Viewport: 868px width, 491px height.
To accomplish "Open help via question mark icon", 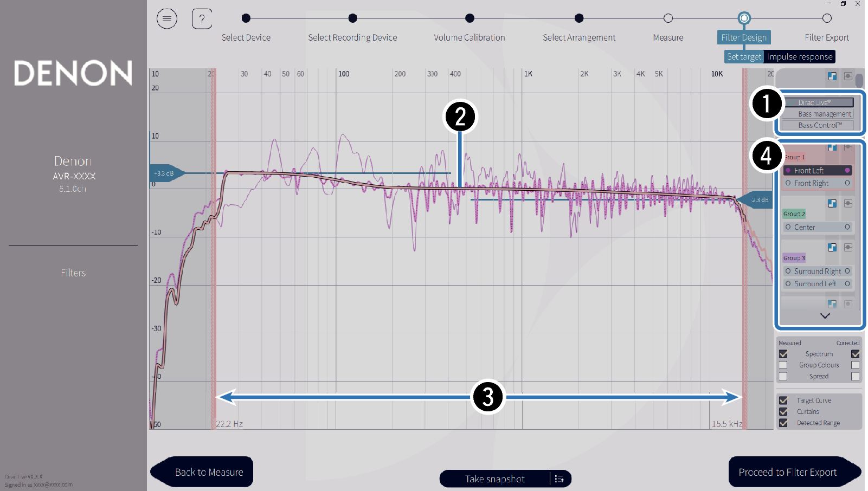I will [x=202, y=19].
